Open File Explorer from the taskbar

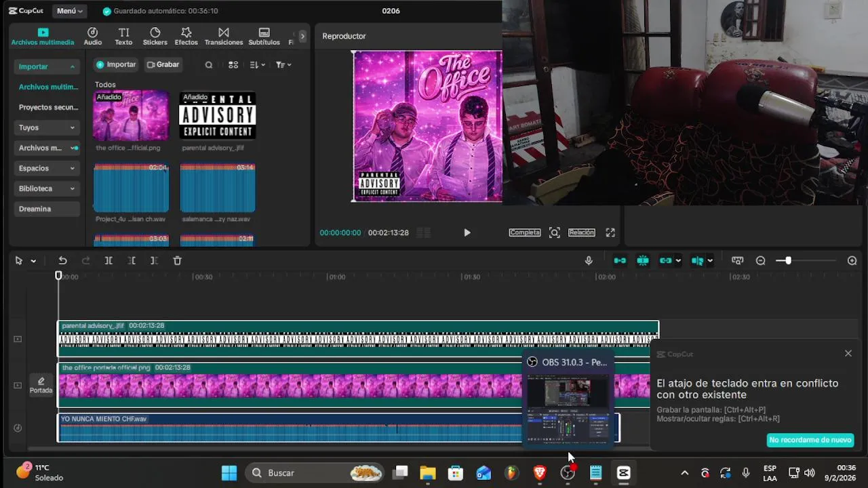click(x=428, y=473)
